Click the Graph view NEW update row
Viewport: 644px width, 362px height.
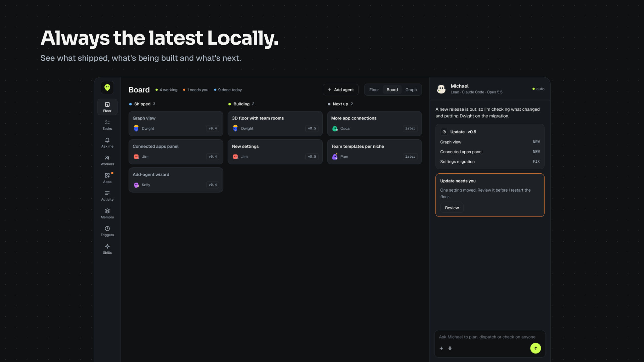490,142
